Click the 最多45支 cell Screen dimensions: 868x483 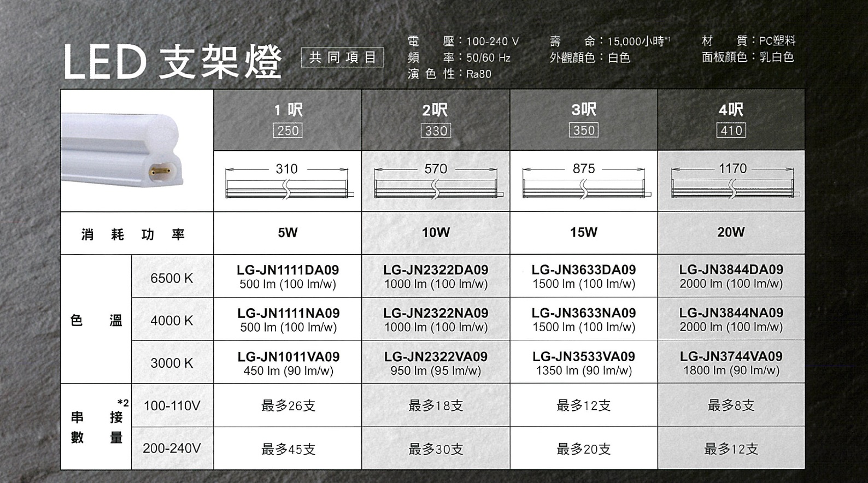tap(288, 449)
